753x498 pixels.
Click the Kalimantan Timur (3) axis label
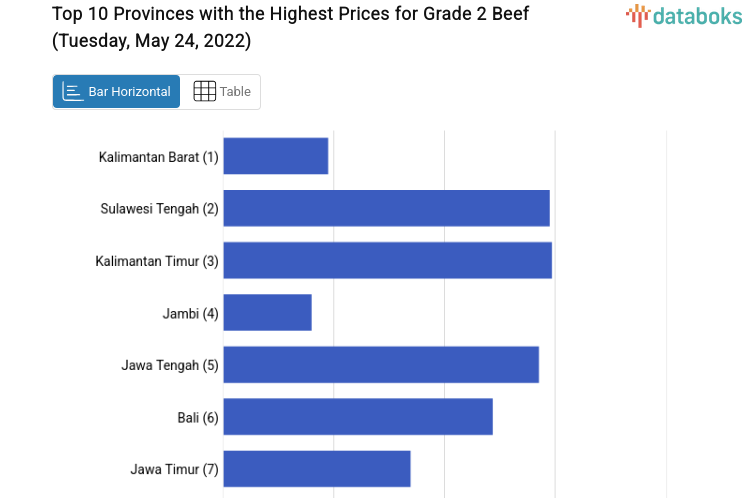[x=157, y=261]
